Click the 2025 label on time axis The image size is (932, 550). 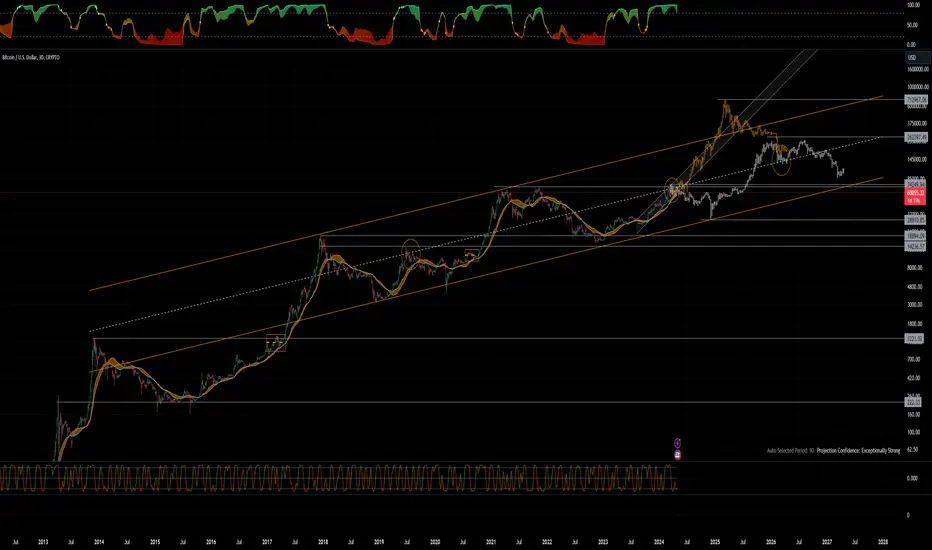click(715, 542)
